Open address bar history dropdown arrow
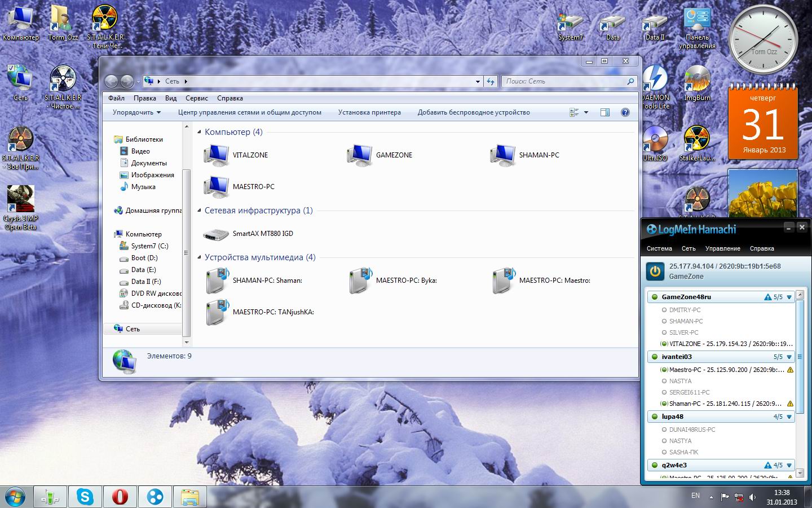 [478, 81]
